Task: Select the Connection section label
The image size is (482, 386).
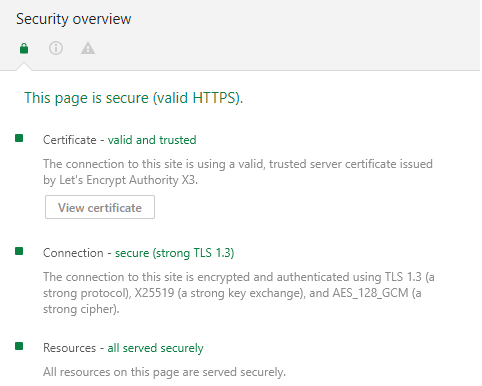Action: pyautogui.click(x=73, y=253)
